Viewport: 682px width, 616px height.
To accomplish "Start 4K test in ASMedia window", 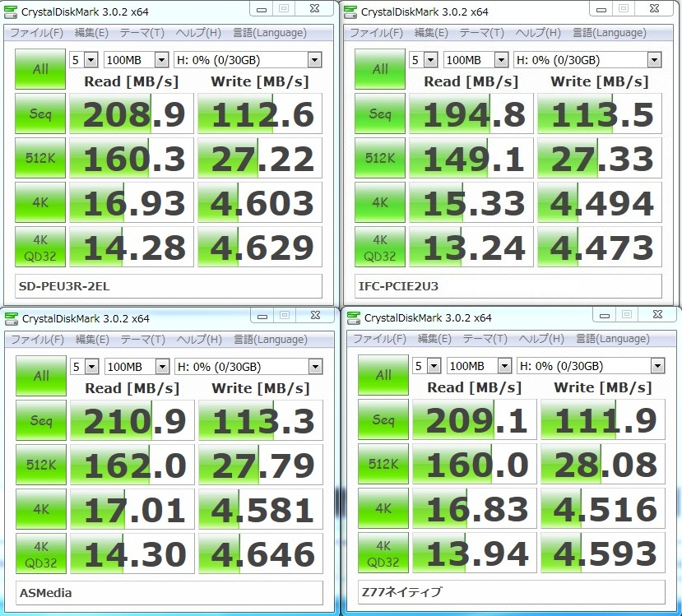I will tap(41, 509).
